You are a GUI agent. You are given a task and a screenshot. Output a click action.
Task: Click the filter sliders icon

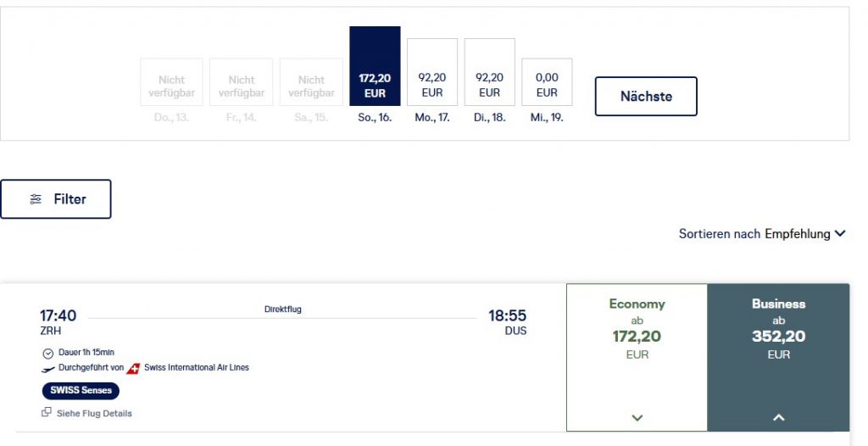[36, 199]
